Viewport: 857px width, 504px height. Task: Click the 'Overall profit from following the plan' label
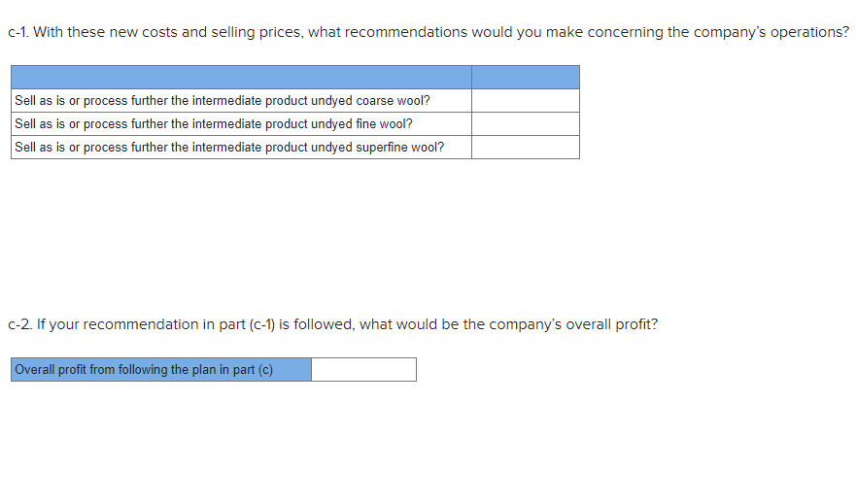pyautogui.click(x=144, y=370)
